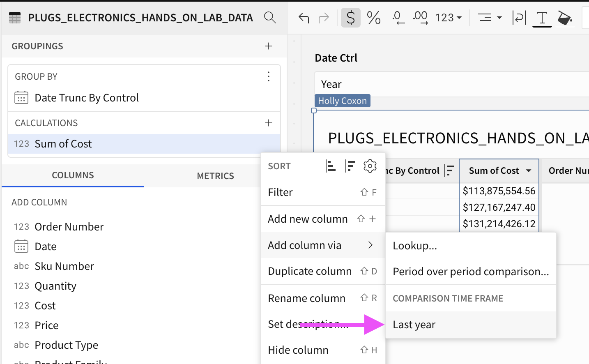The height and width of the screenshot is (364, 589).
Task: Select the Date Trunc By Control group by field
Action: click(x=87, y=98)
